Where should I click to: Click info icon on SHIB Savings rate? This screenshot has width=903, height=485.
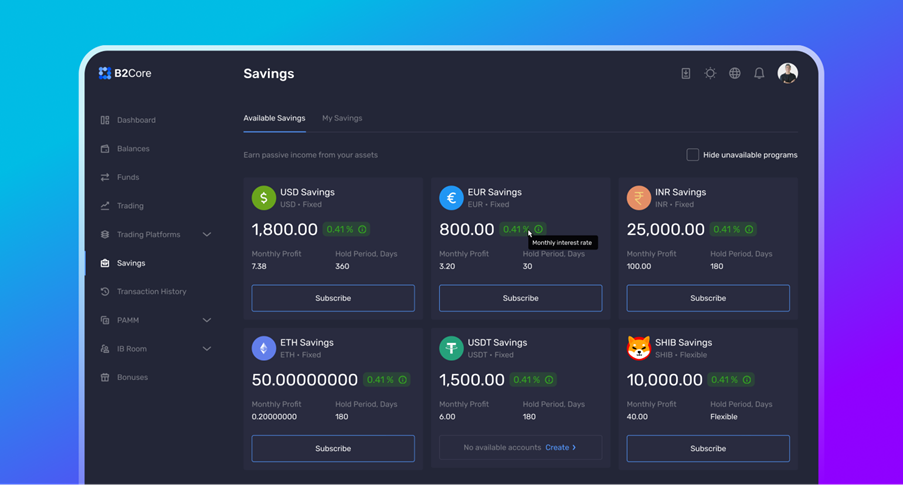point(747,380)
